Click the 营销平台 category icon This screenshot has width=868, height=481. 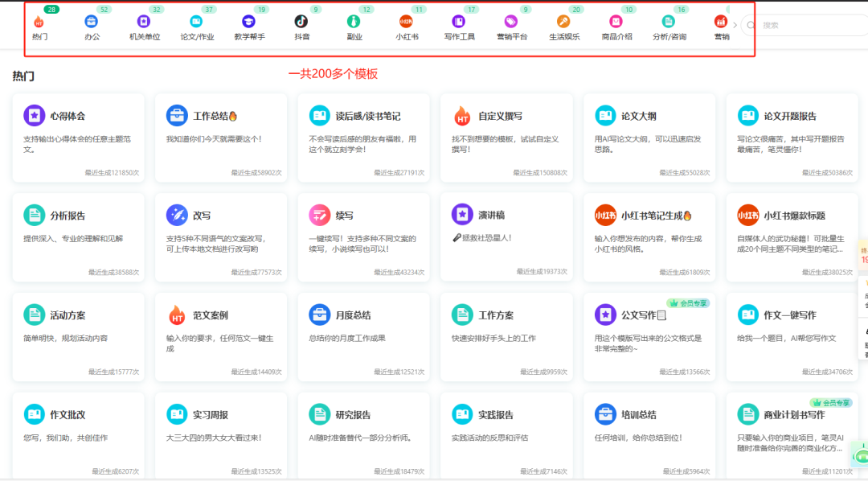[x=511, y=22]
